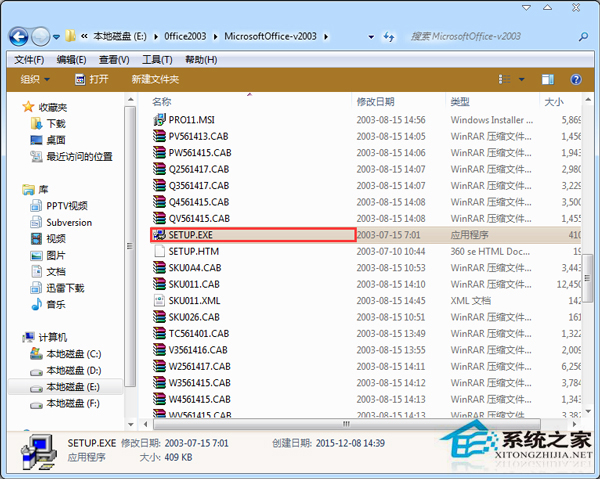Viewport: 600px width, 479px height.
Task: Click the W2561417.CAB archive icon
Action: click(159, 366)
